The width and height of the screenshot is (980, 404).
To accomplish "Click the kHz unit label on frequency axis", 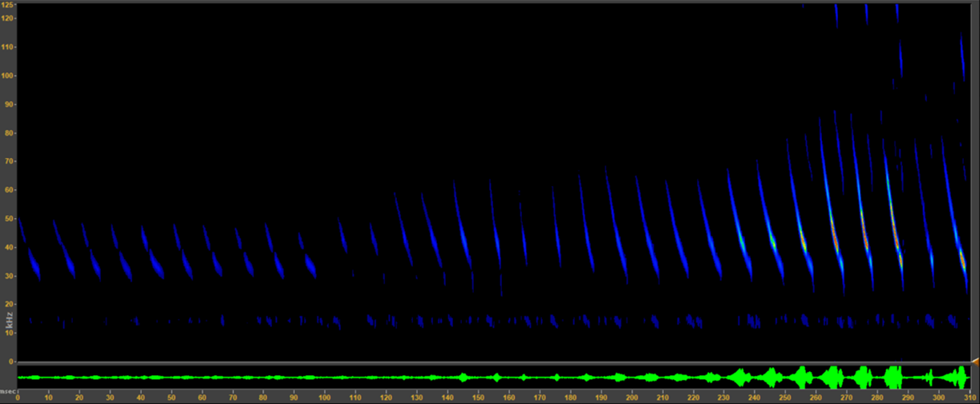I will click(x=9, y=330).
